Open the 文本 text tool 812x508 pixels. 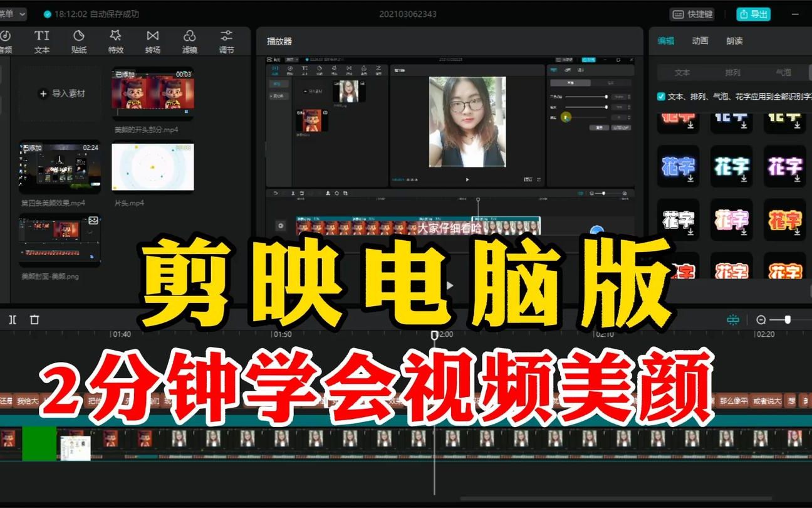click(41, 41)
